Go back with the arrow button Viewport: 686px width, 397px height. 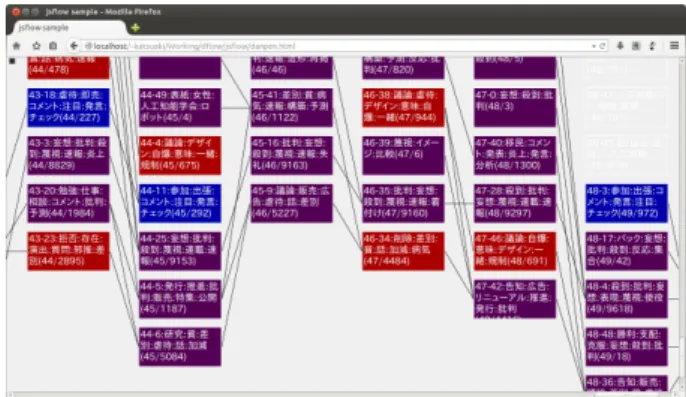tap(74, 46)
